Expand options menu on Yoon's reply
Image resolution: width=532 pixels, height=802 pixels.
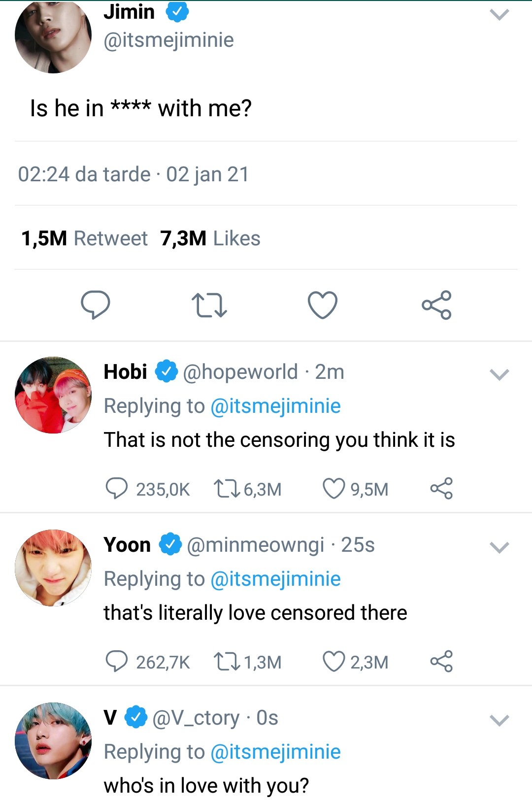pos(499,548)
